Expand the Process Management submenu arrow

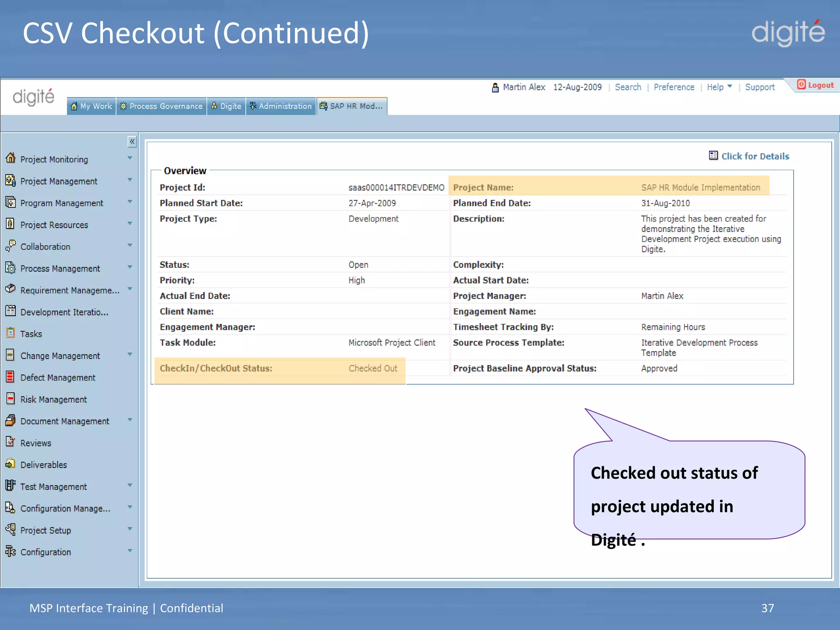click(x=130, y=267)
